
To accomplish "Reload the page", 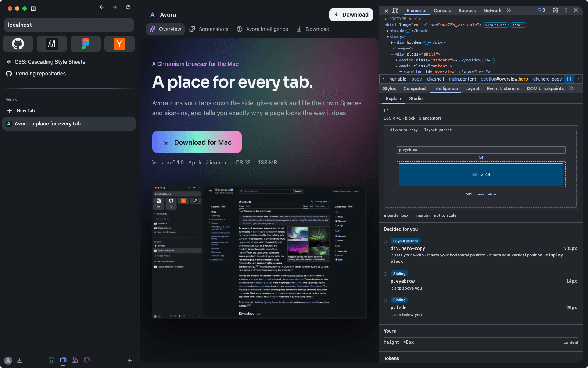I will tap(128, 7).
